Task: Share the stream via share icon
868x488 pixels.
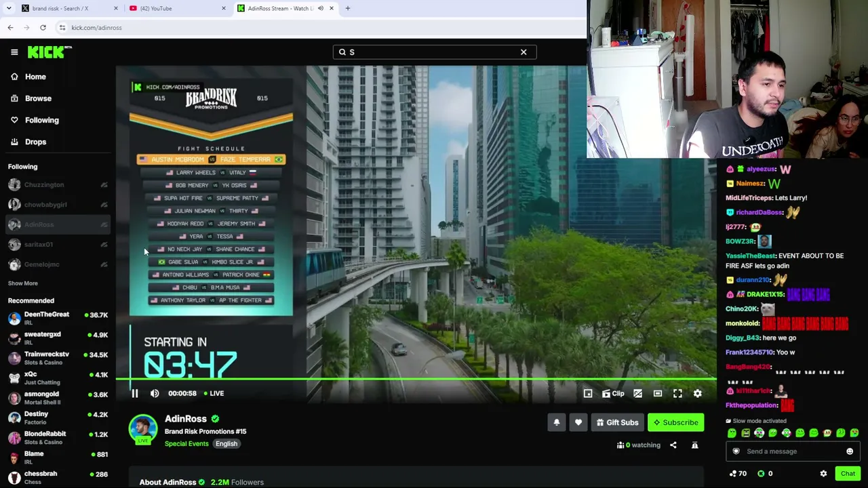Action: [673, 445]
